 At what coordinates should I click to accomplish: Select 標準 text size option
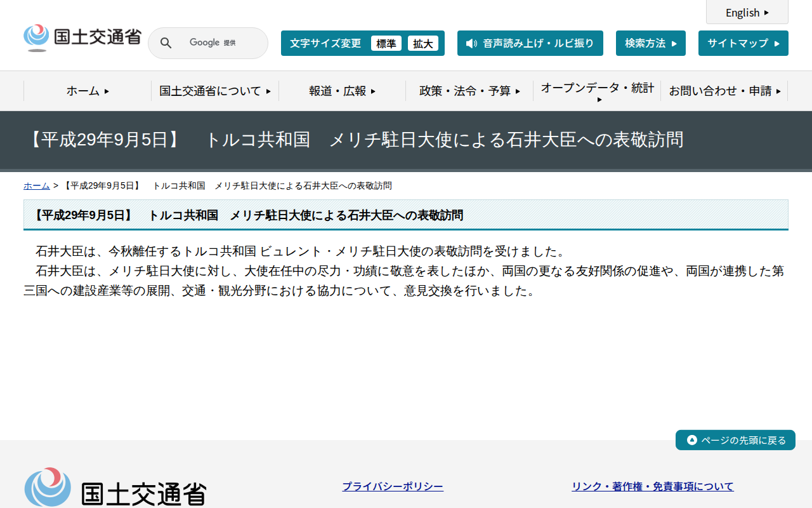(x=386, y=43)
